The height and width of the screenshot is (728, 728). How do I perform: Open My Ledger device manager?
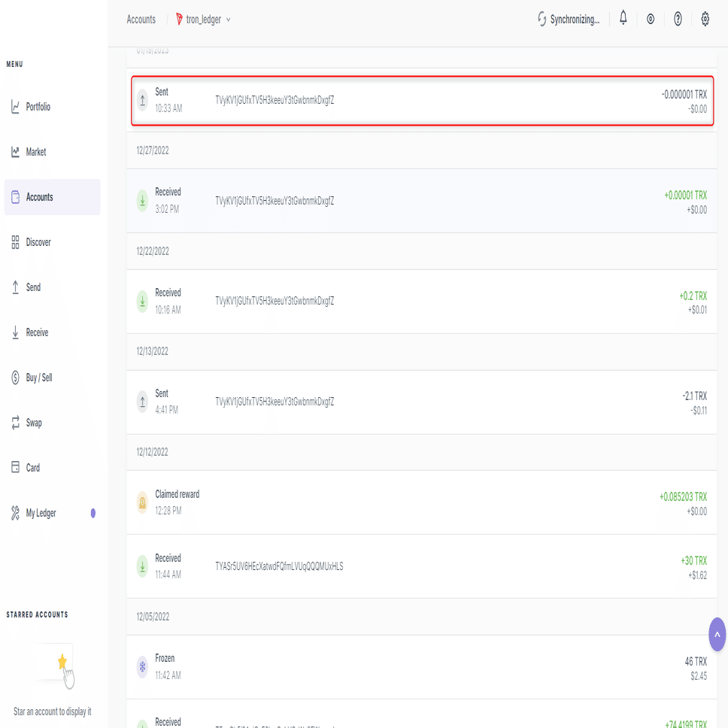point(41,513)
